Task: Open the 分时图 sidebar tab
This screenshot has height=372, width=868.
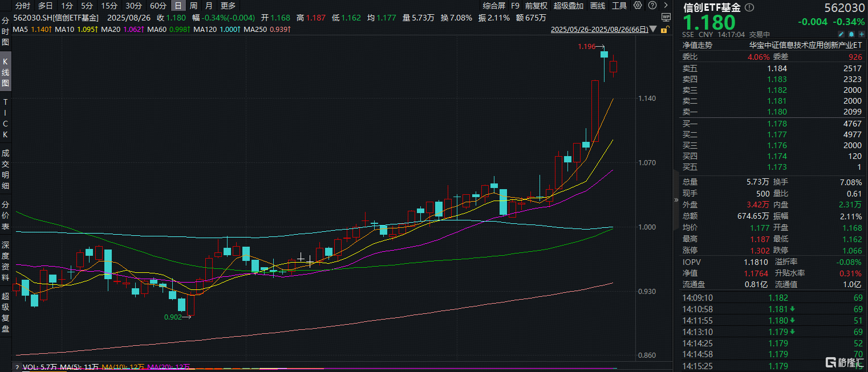Action: point(6,31)
